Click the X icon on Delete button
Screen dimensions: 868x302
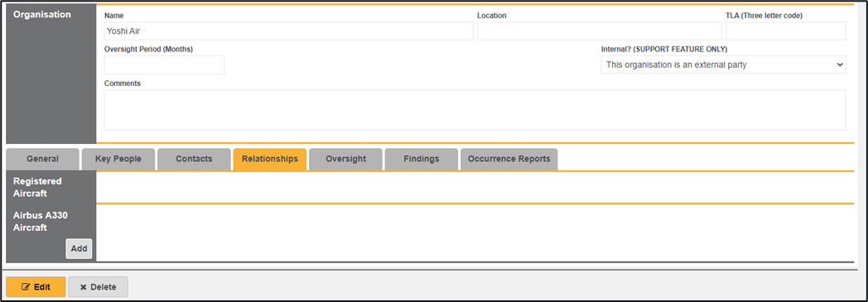pyautogui.click(x=84, y=287)
